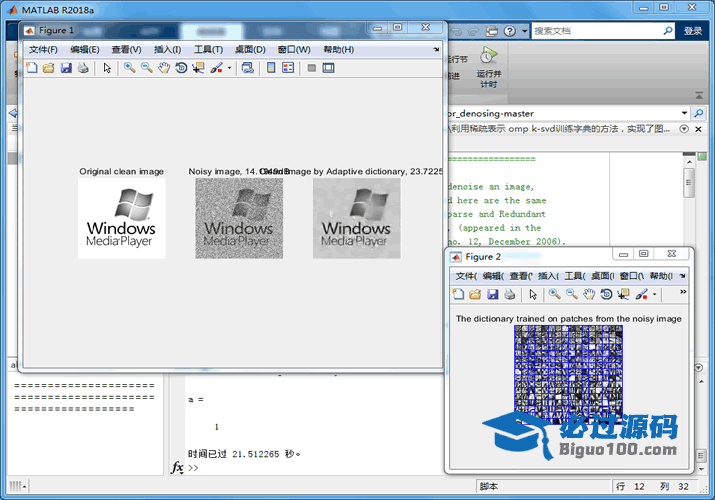The image size is (715, 500).
Task: Toggle Insert Legend in Figure 1 toolbar
Action: point(288,68)
